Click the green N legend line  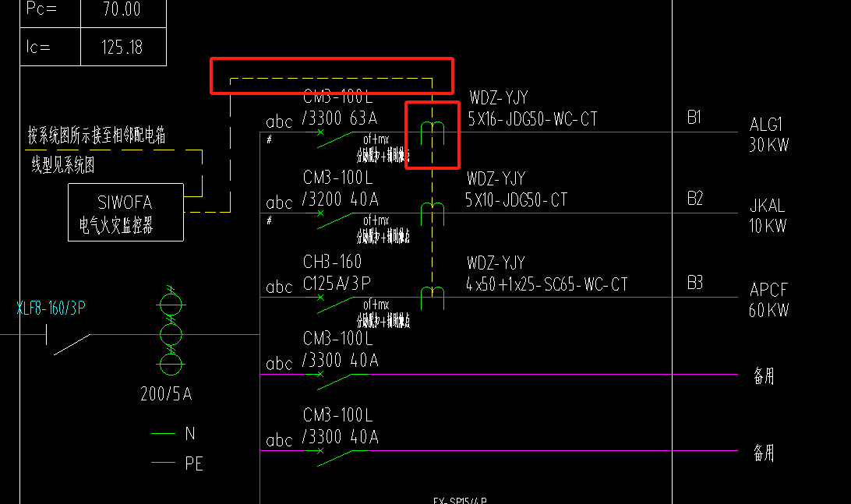coord(163,433)
